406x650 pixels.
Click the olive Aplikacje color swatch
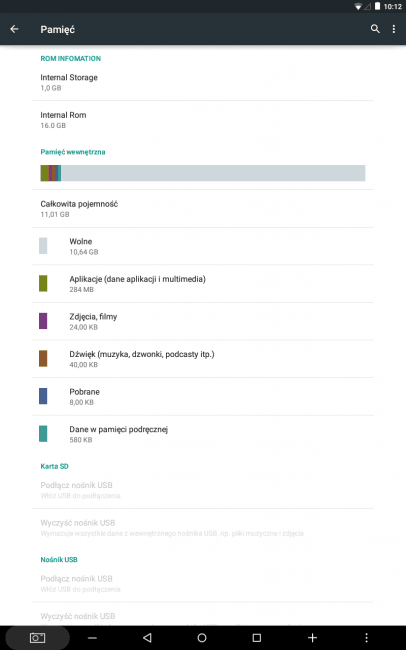43,284
